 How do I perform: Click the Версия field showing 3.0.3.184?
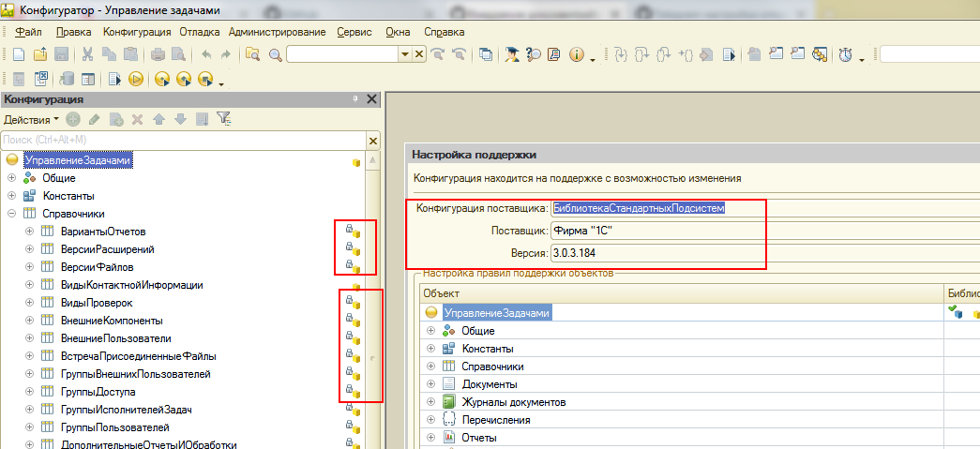click(765, 253)
